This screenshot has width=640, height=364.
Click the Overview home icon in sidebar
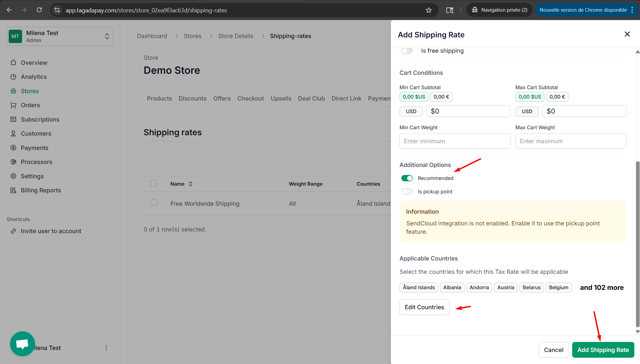(13, 62)
